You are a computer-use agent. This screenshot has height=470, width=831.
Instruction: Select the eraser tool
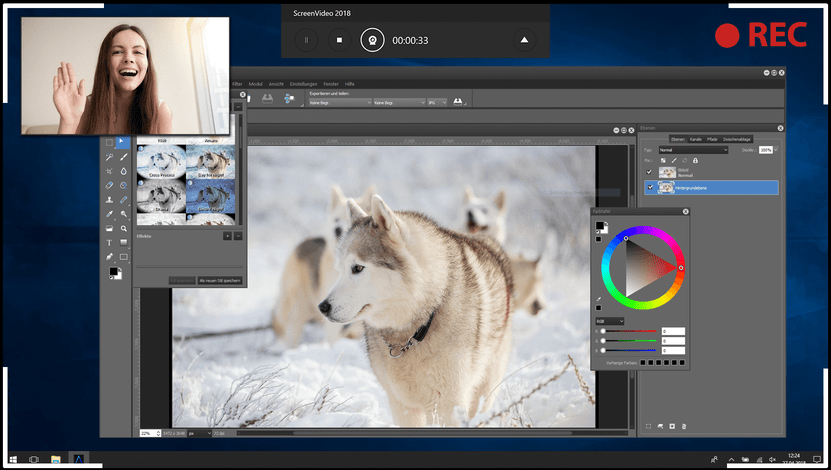109,185
